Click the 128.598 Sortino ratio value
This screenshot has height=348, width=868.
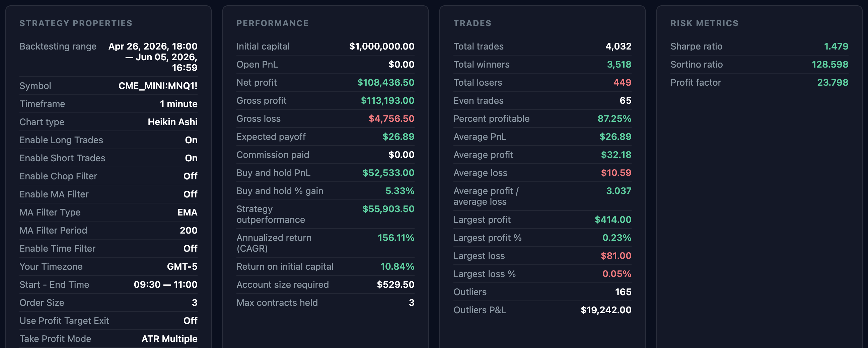pos(830,64)
